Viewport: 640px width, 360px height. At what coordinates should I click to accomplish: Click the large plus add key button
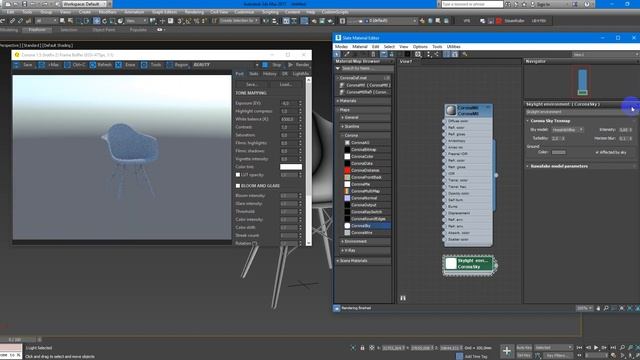click(x=507, y=351)
